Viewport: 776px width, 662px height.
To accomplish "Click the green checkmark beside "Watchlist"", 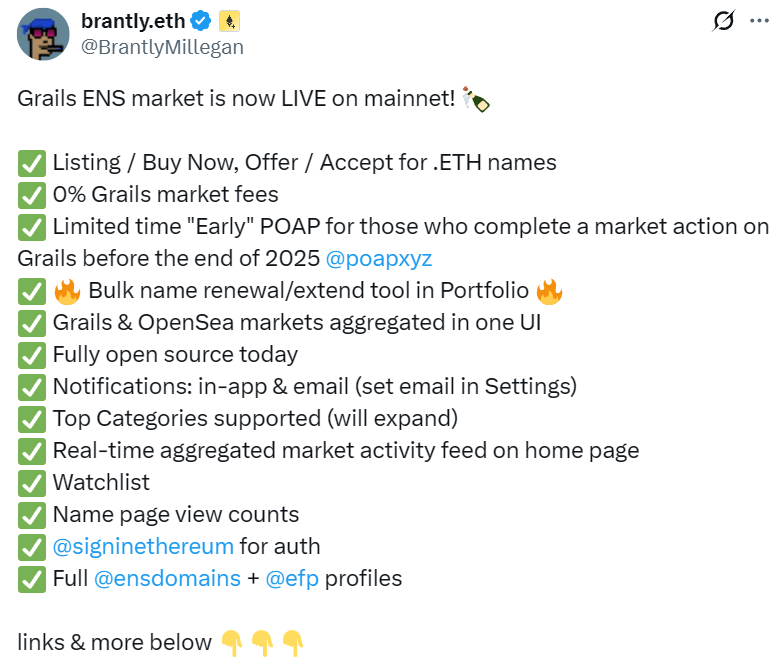I will point(32,482).
